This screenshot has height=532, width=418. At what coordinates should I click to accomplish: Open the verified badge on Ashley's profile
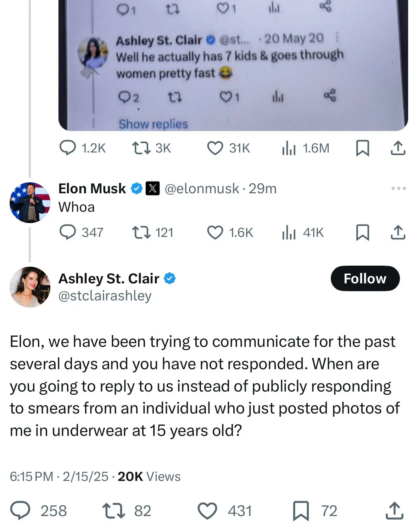click(170, 278)
